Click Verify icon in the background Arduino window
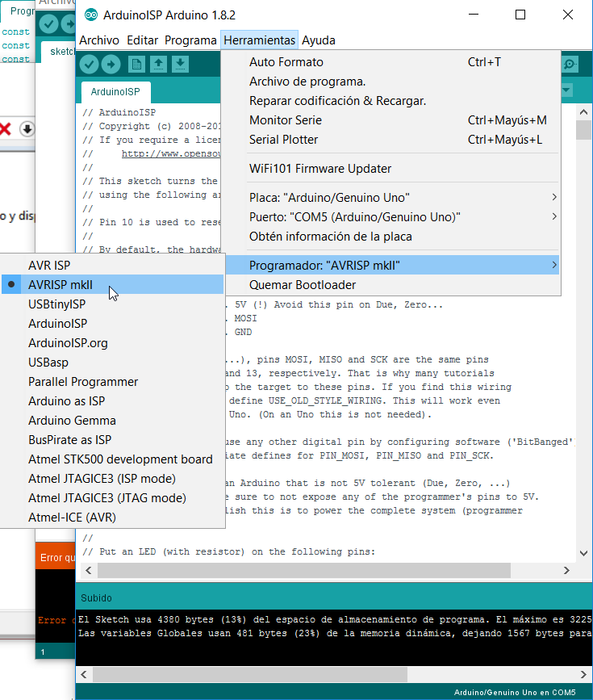Screen dimensions: 593x700 pos(48,23)
